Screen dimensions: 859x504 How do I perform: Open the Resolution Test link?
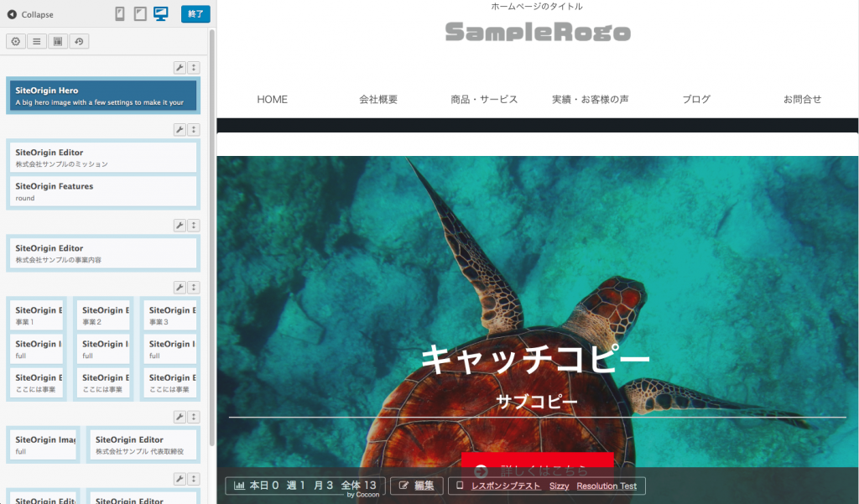pos(607,486)
